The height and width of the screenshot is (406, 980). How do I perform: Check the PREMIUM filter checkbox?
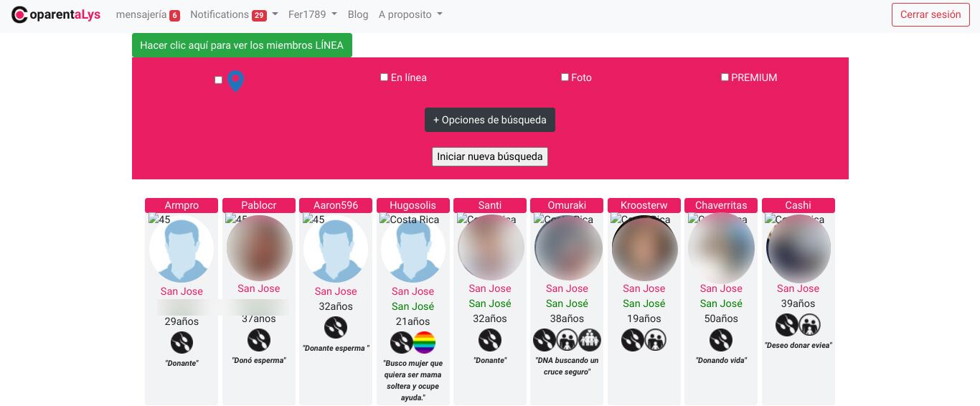(725, 77)
